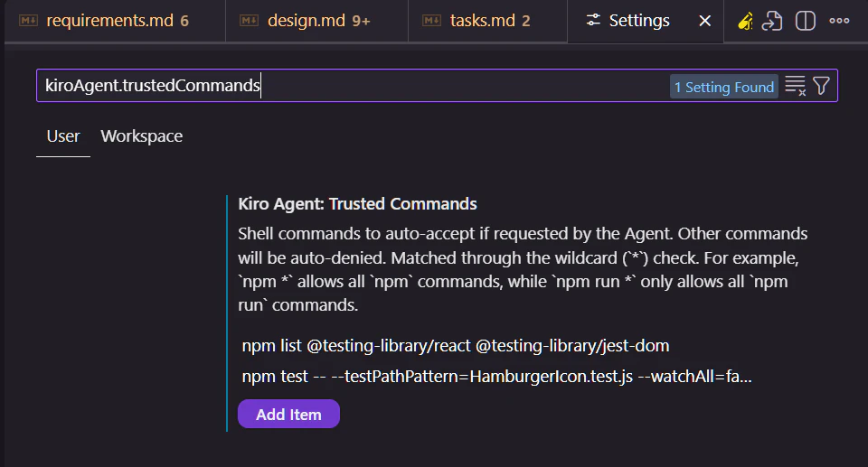Click the markdown icon on design.md tab
The height and width of the screenshot is (467, 868).
click(250, 21)
